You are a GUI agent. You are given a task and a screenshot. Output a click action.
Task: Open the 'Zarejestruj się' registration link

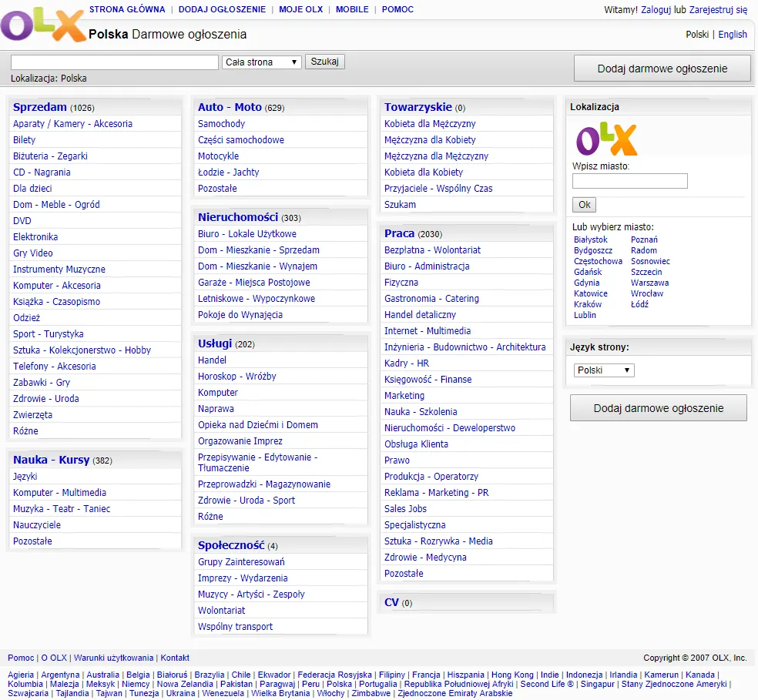(718, 10)
